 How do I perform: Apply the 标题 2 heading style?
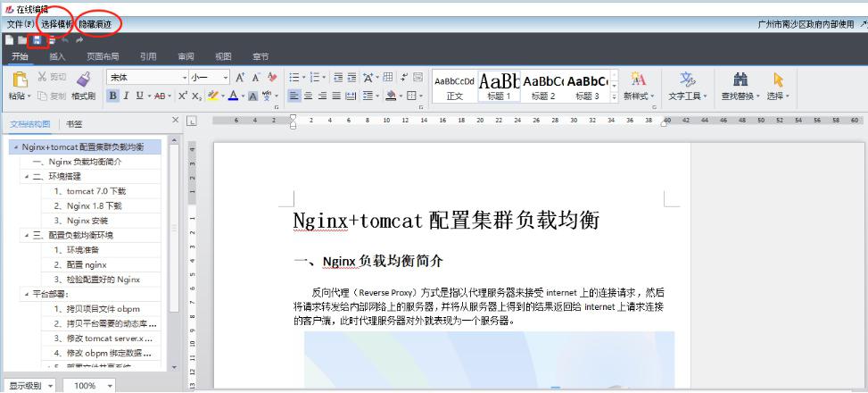tap(543, 86)
